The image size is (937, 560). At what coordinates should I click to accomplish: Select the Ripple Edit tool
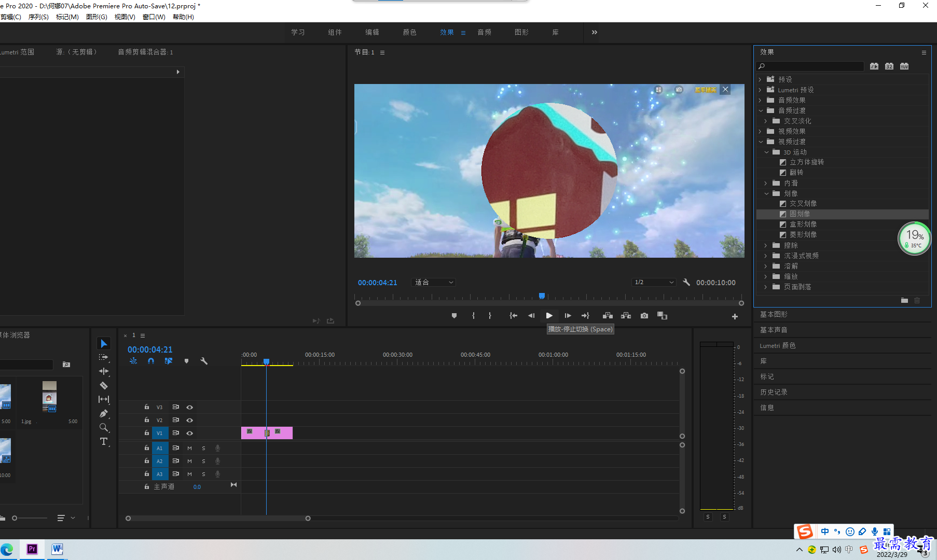[104, 371]
